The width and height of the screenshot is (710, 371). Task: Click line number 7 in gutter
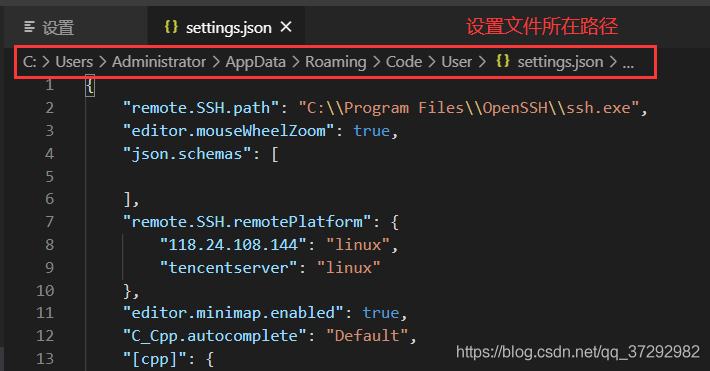click(49, 222)
